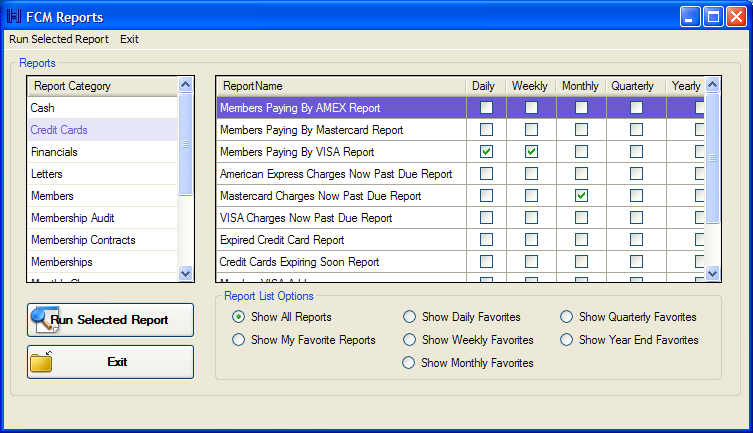Minimize the FCM Reports window
This screenshot has width=753, height=433.
[x=690, y=17]
